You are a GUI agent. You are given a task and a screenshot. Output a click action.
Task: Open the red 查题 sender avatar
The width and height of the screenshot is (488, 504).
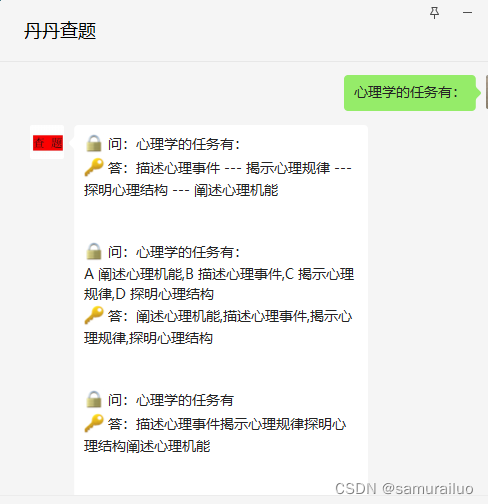pyautogui.click(x=47, y=142)
